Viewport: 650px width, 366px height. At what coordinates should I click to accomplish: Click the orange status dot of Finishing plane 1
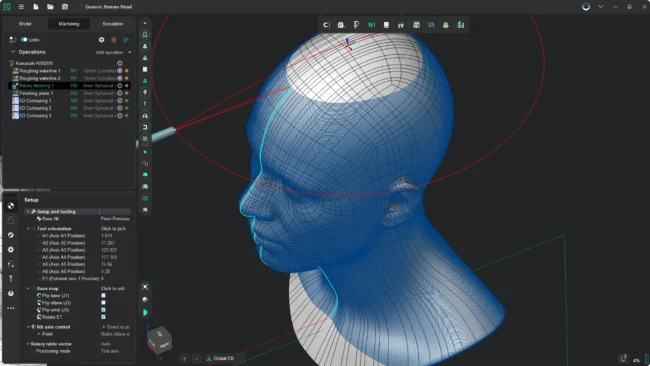(126, 93)
